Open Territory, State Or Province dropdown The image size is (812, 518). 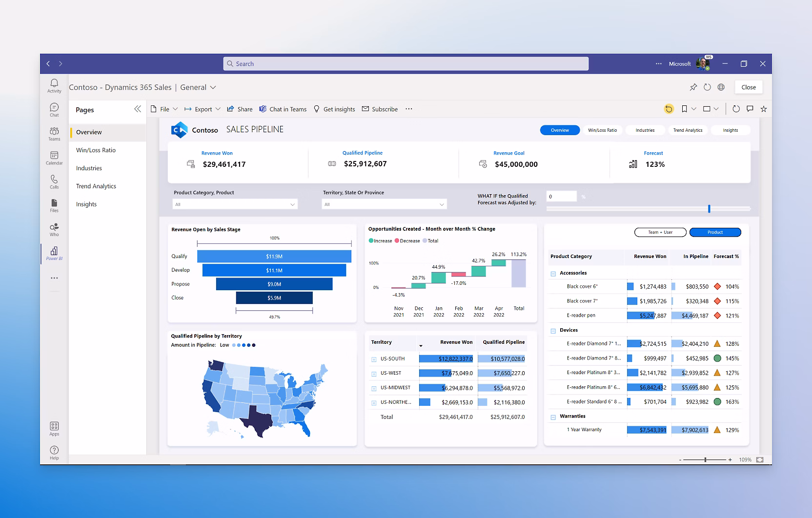[384, 204]
